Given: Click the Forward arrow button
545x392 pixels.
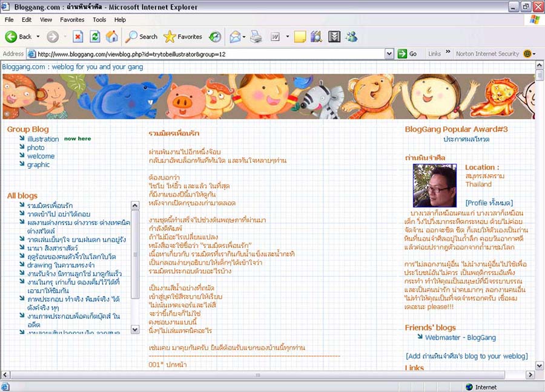Looking at the screenshot, I should pos(53,36).
